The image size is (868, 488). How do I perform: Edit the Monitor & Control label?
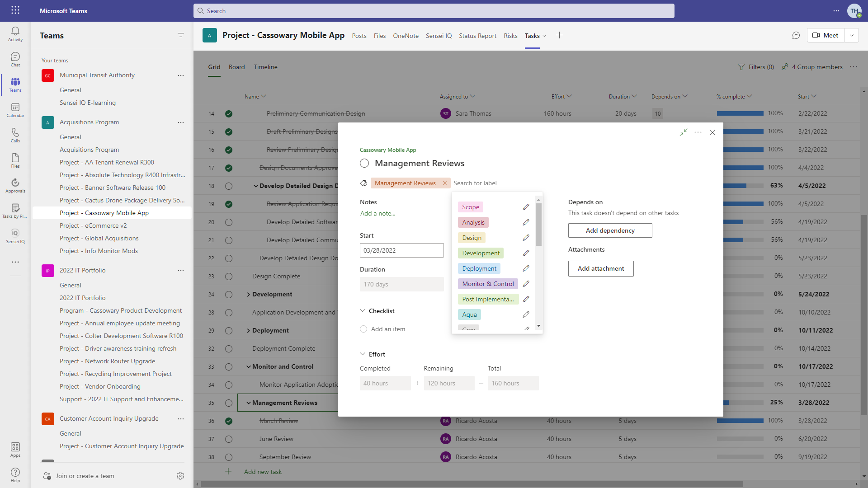[x=526, y=284]
